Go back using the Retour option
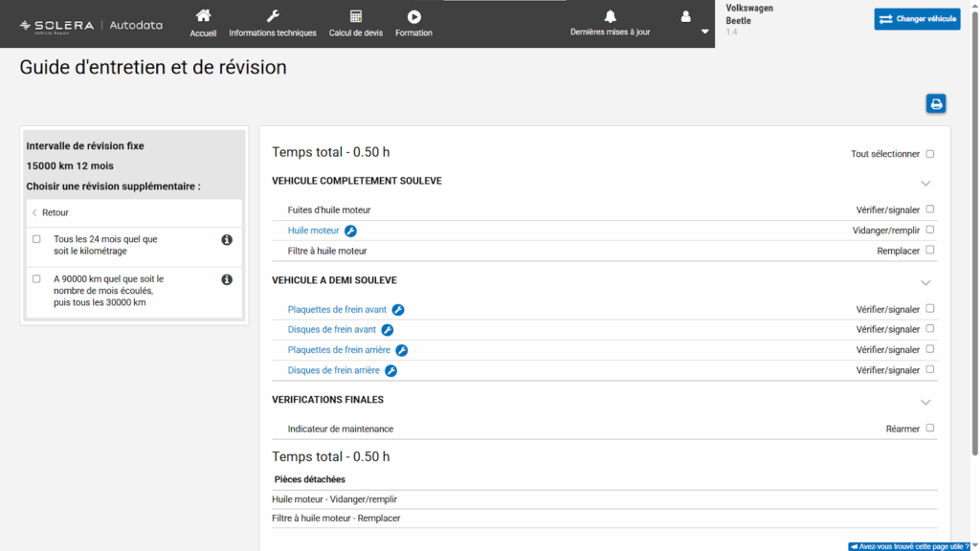980x551 pixels. tap(51, 212)
